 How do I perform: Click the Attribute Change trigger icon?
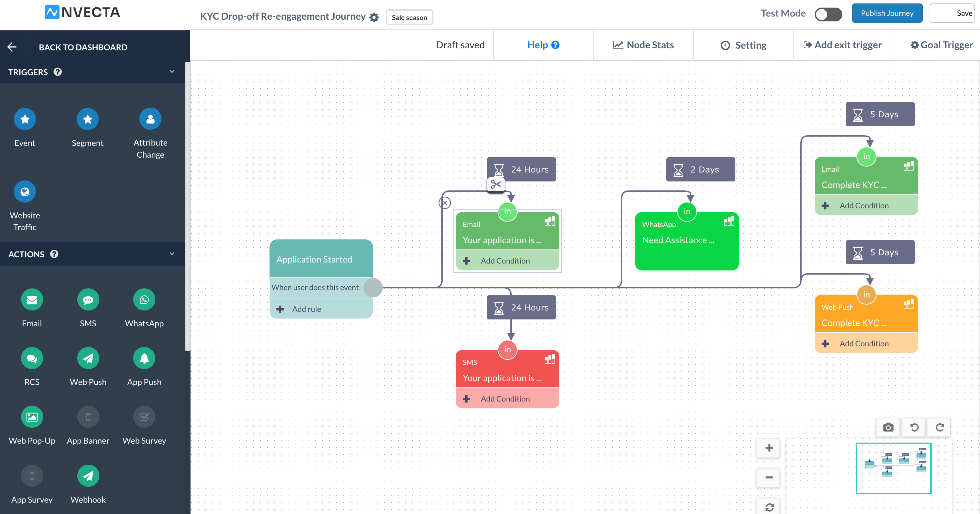(x=150, y=119)
